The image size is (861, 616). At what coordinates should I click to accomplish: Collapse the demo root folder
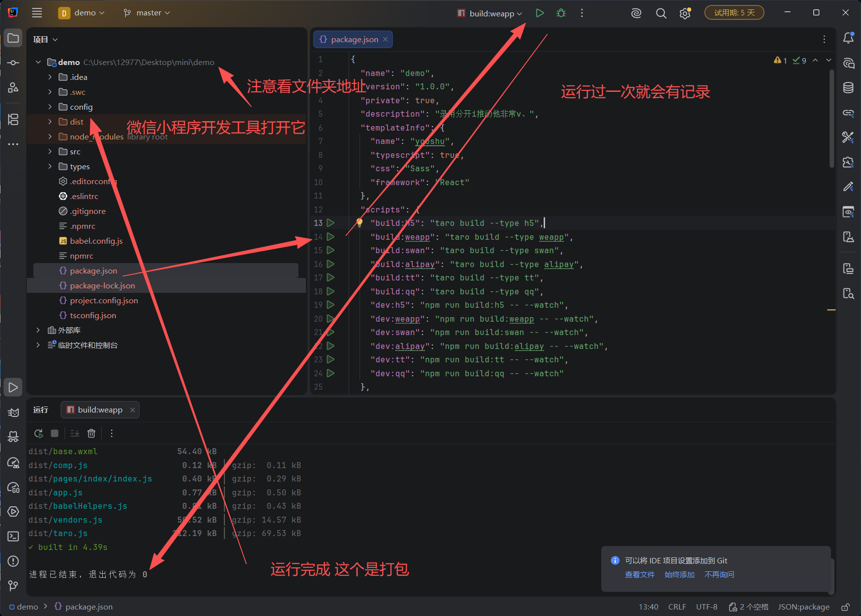click(x=38, y=62)
